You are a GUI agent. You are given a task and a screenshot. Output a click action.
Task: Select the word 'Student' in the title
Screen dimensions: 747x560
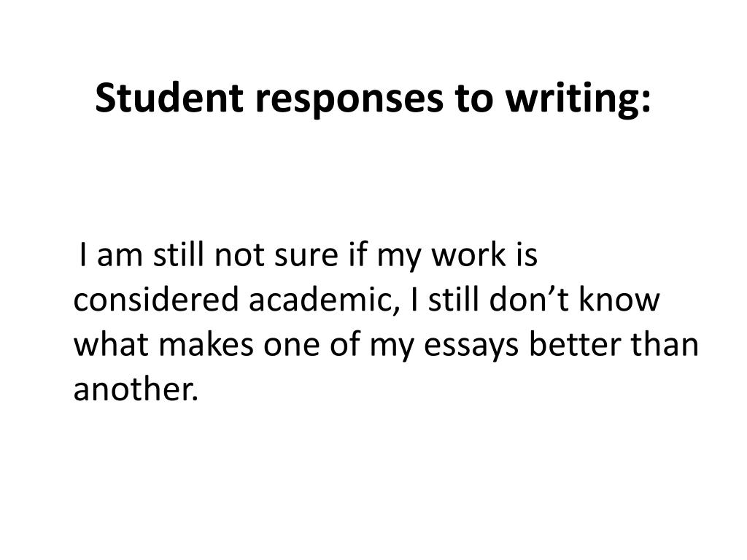pyautogui.click(x=169, y=98)
